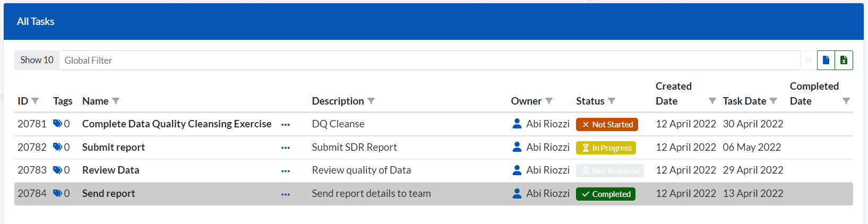This screenshot has height=224, width=868.
Task: Open the Complete Data Quality Cleansing Exercise task
Action: [x=176, y=124]
